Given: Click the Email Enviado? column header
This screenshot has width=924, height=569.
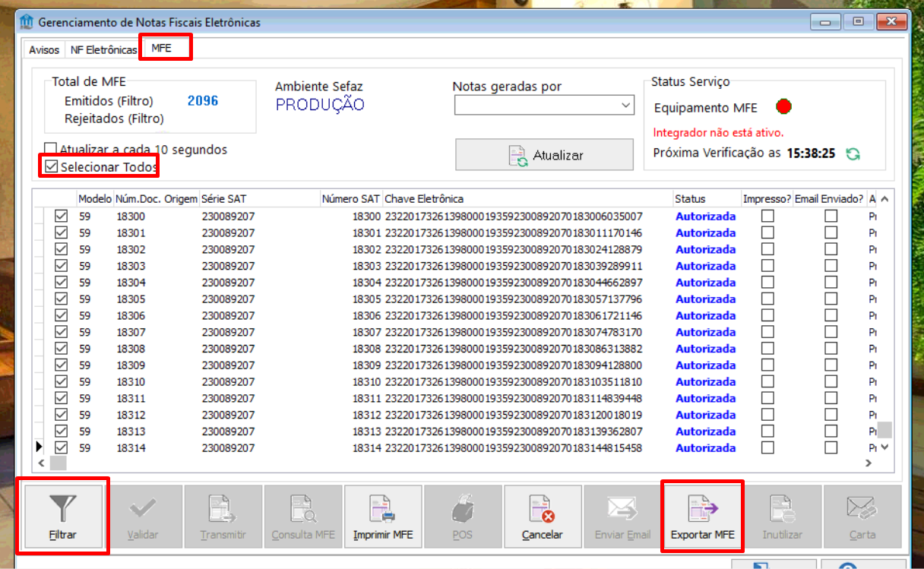Looking at the screenshot, I should [829, 199].
